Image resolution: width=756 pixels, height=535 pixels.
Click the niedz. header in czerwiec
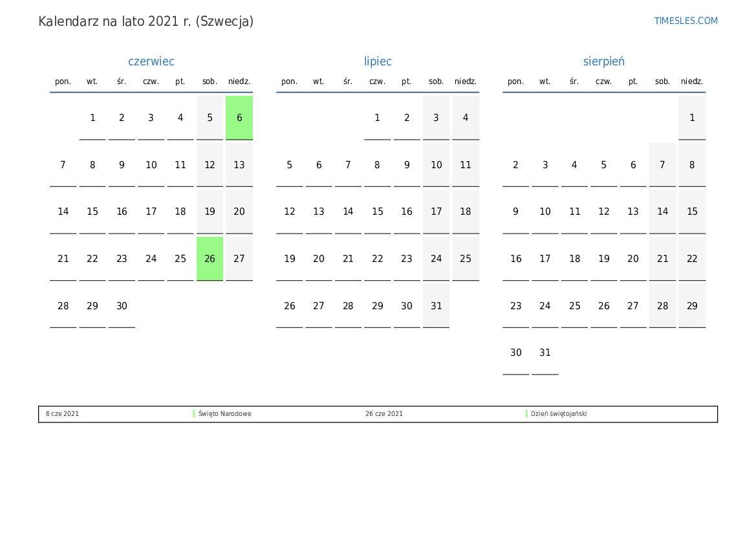pyautogui.click(x=239, y=82)
